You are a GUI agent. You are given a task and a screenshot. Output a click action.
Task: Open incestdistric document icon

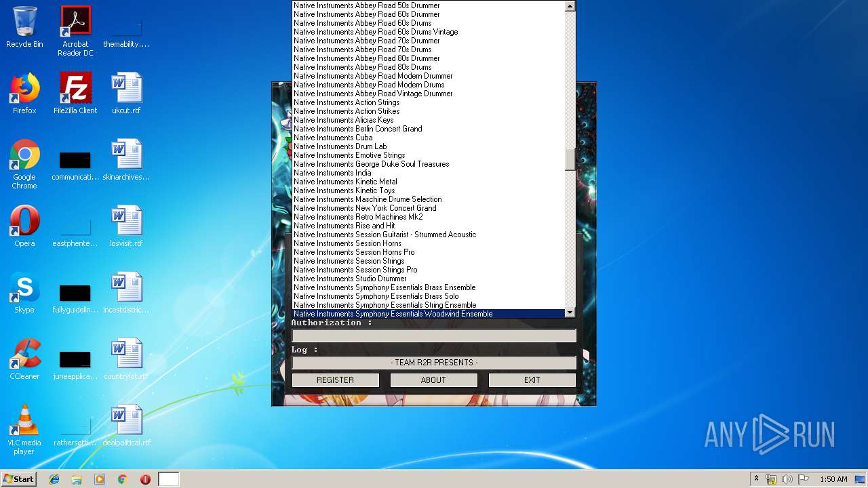tap(126, 293)
